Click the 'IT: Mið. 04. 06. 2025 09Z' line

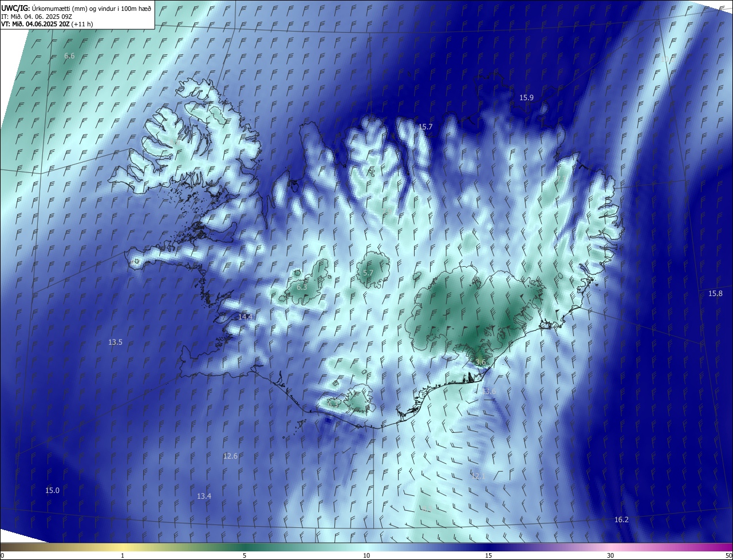pyautogui.click(x=36, y=17)
